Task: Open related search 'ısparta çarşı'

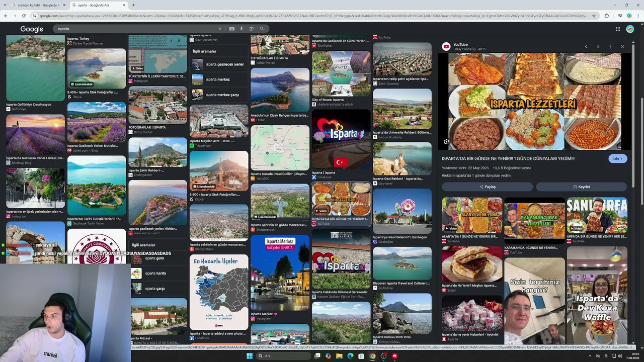Action: 158,289
